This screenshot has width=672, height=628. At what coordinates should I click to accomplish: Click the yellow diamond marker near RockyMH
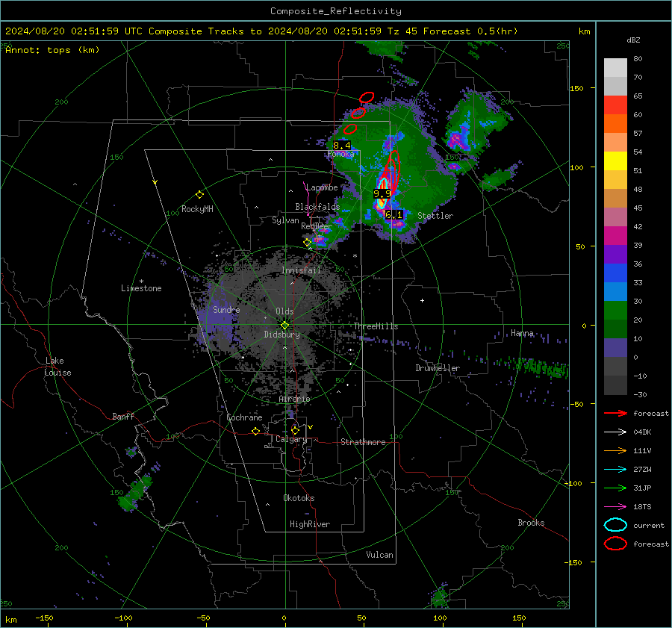(x=199, y=195)
